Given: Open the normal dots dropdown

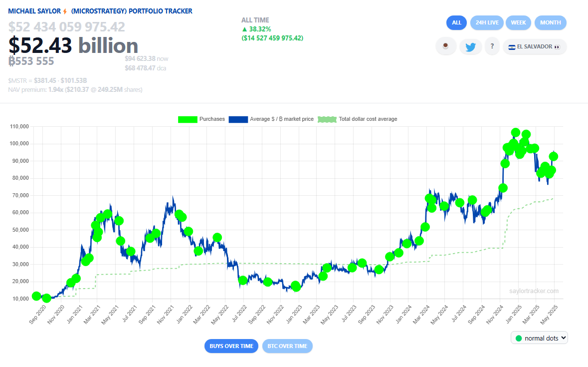Looking at the screenshot, I should pyautogui.click(x=539, y=338).
